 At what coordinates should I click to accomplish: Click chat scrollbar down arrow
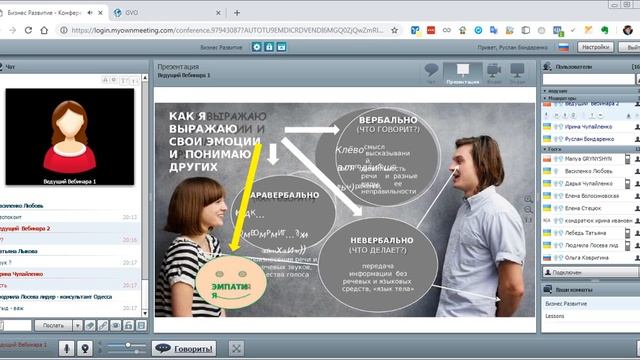145,313
